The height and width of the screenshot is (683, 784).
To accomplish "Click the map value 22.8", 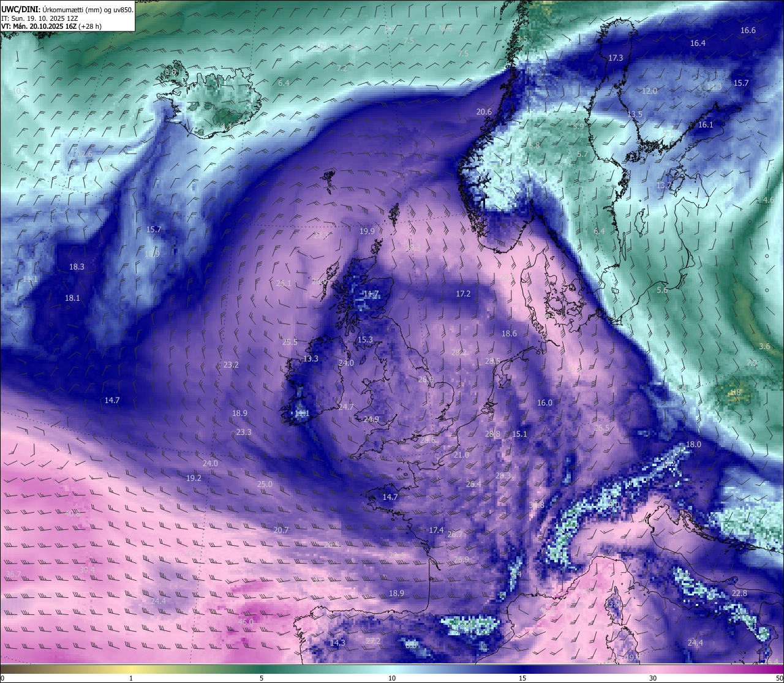I will [739, 593].
